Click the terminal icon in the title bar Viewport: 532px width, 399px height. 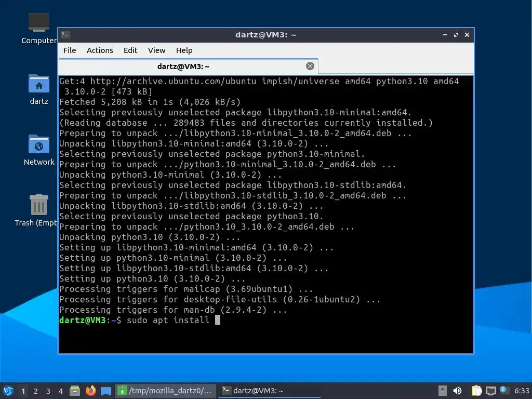coord(65,34)
